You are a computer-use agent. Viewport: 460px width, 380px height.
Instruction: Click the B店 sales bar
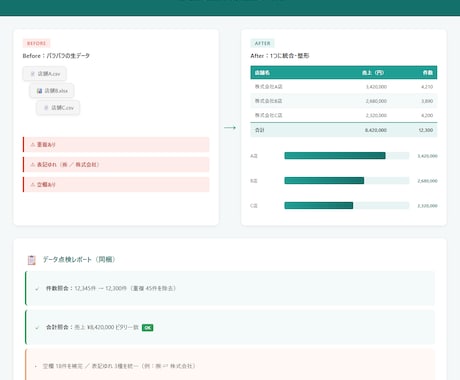pos(324,181)
